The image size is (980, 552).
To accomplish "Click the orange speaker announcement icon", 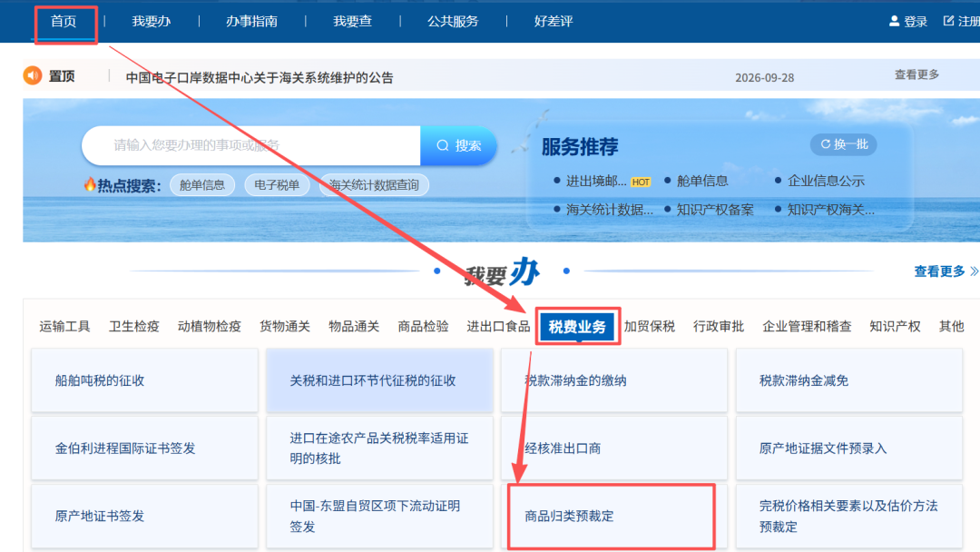I will [33, 75].
